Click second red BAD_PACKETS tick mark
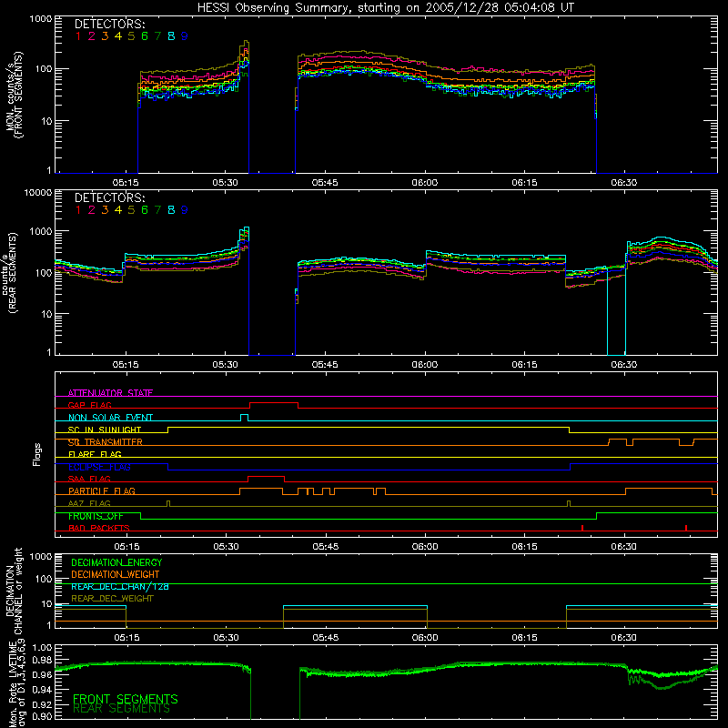This screenshot has height=728, width=728. pyautogui.click(x=686, y=528)
